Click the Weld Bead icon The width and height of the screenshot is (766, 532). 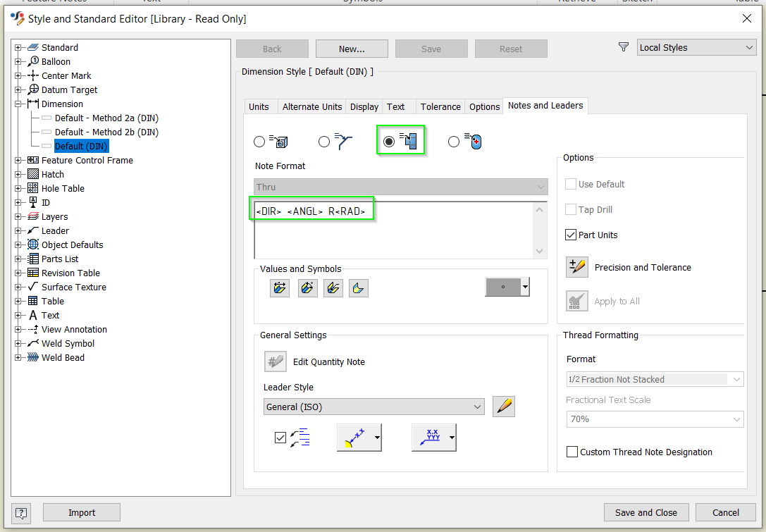coord(32,357)
